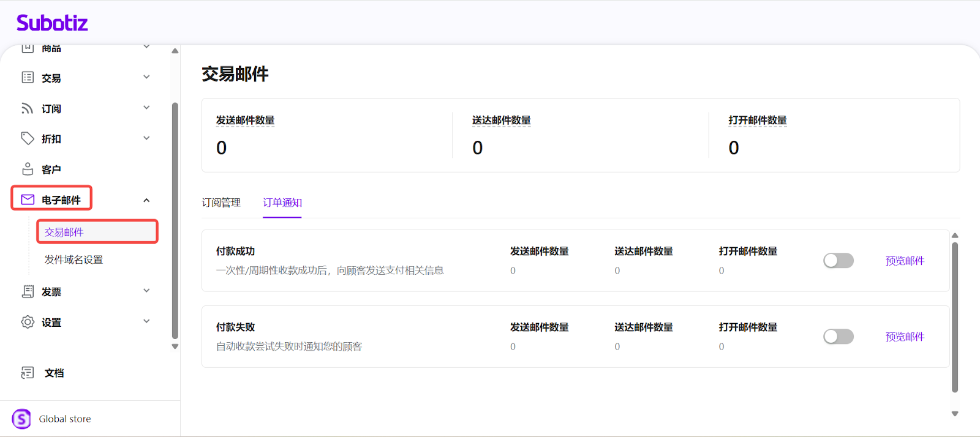Switch to the 订阅管理 tab
Screen dimensions: 980x437
tap(221, 203)
